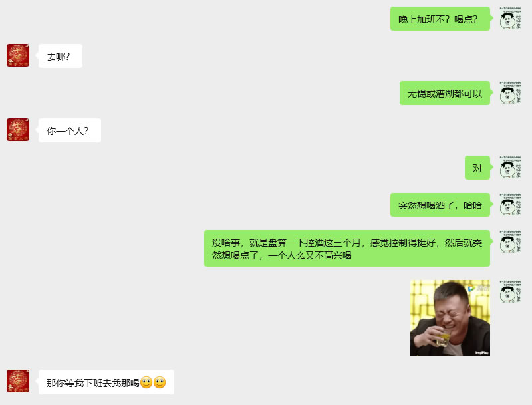Viewport: 532px width, 405px height.
Task: Select the "突然想喝酒了, 哈哈" message bubble
Action: (440, 205)
